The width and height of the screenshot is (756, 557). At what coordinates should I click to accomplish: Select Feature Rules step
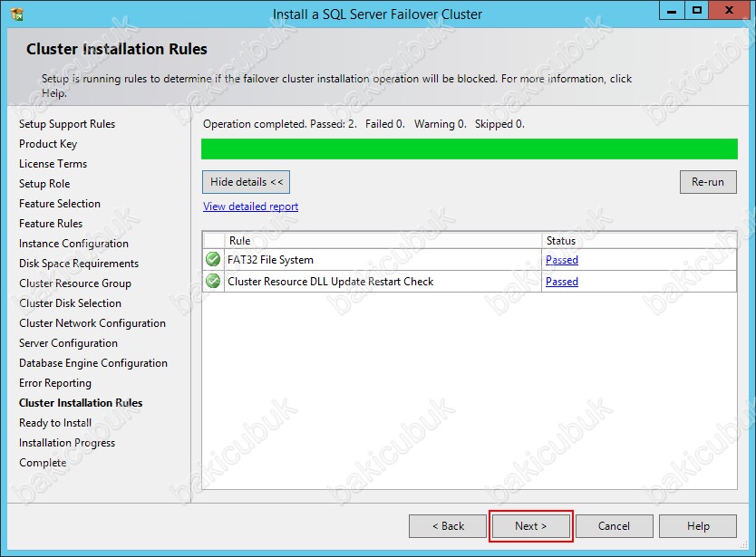pyautogui.click(x=51, y=224)
